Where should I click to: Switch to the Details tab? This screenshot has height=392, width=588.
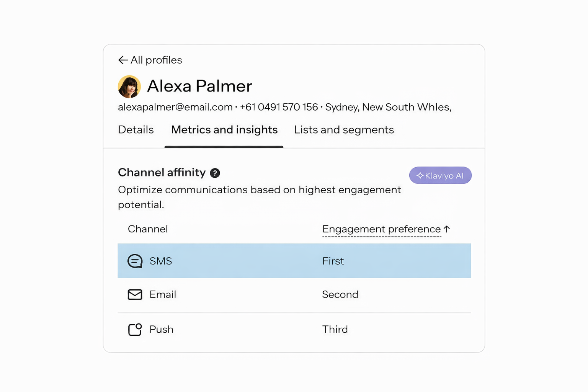136,130
